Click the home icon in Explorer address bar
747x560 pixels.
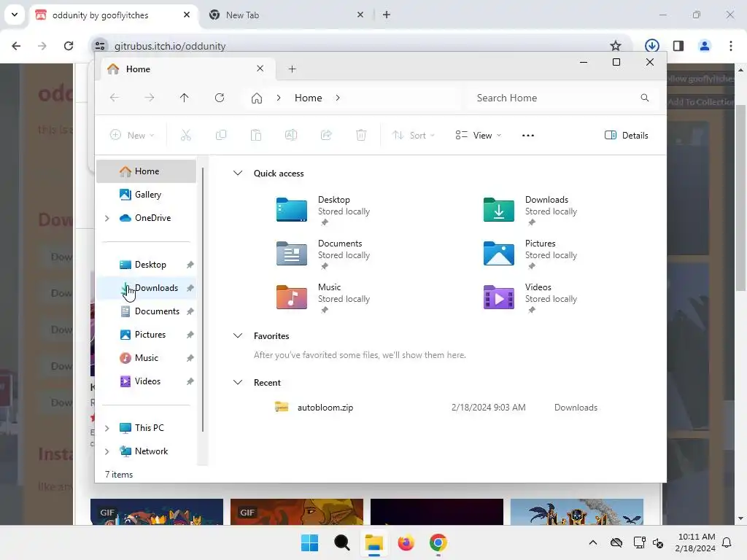pos(257,98)
